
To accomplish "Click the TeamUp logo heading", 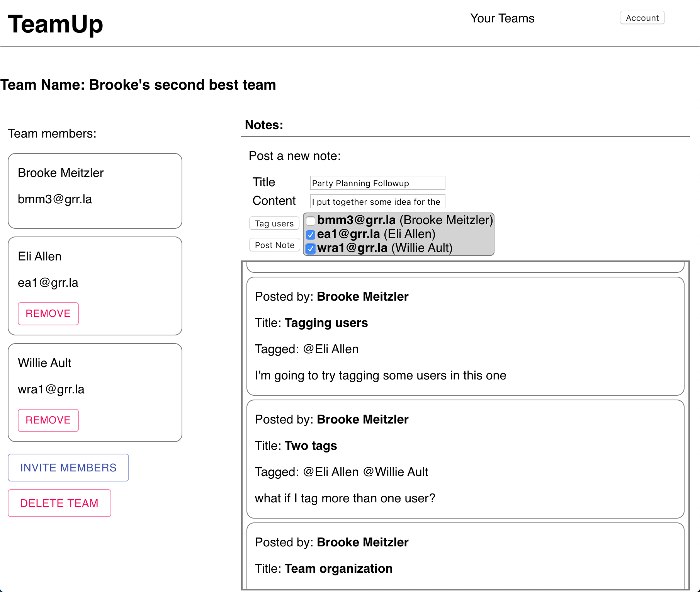I will [x=56, y=24].
